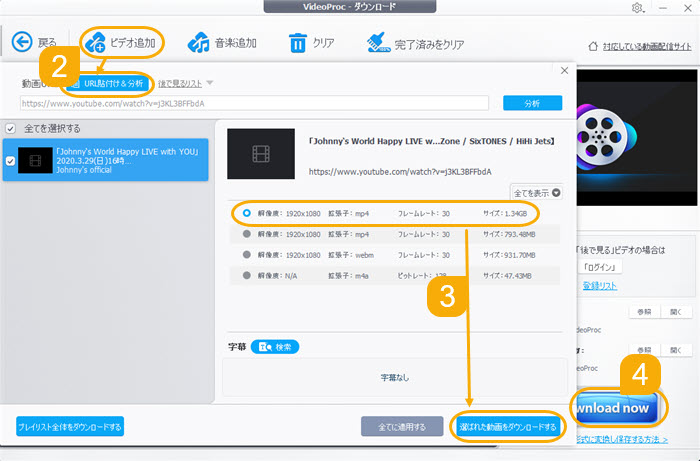Viewport: 700px width, 461px height.
Task: Click the 分析 analyze button
Action: coord(532,103)
